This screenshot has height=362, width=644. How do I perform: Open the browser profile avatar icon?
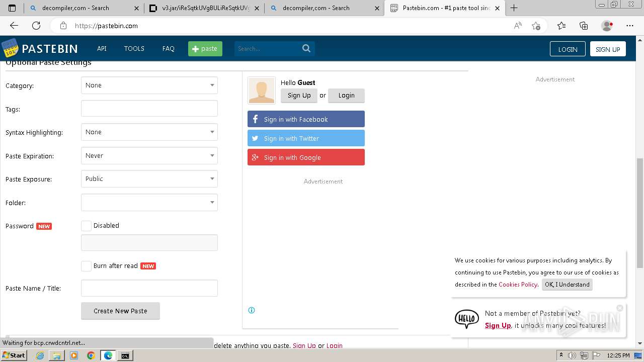(x=607, y=26)
